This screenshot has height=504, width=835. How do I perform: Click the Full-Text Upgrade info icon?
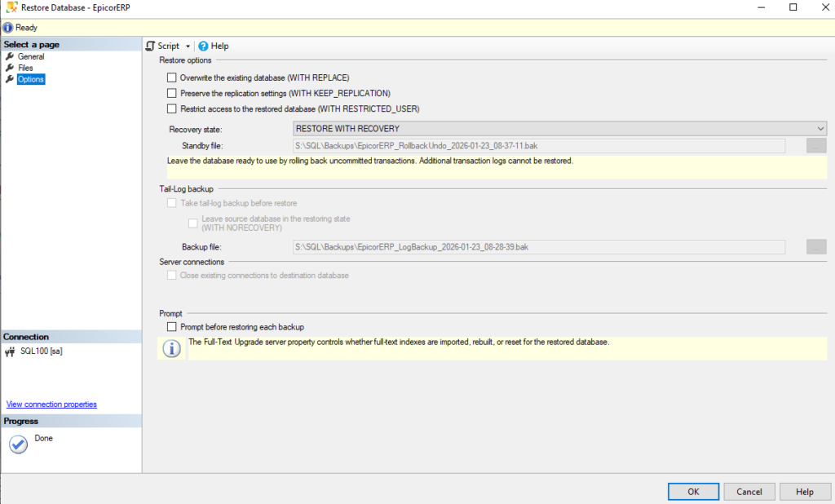click(171, 349)
